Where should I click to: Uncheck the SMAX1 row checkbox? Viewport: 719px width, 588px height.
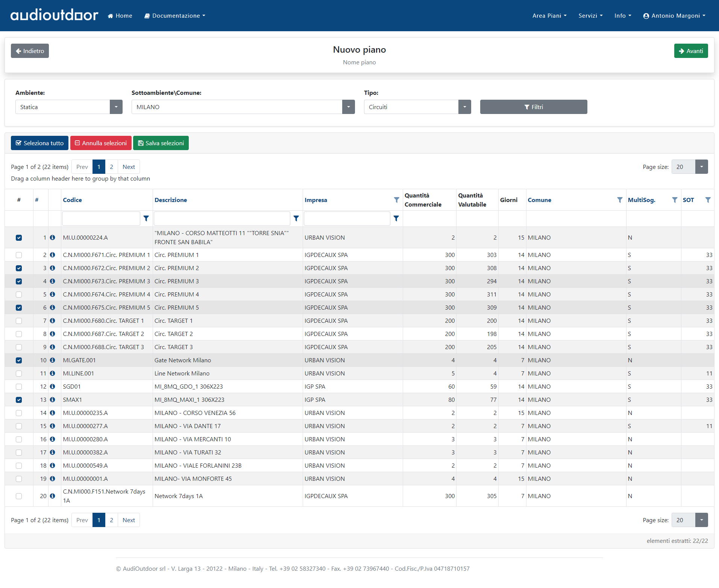tap(19, 400)
